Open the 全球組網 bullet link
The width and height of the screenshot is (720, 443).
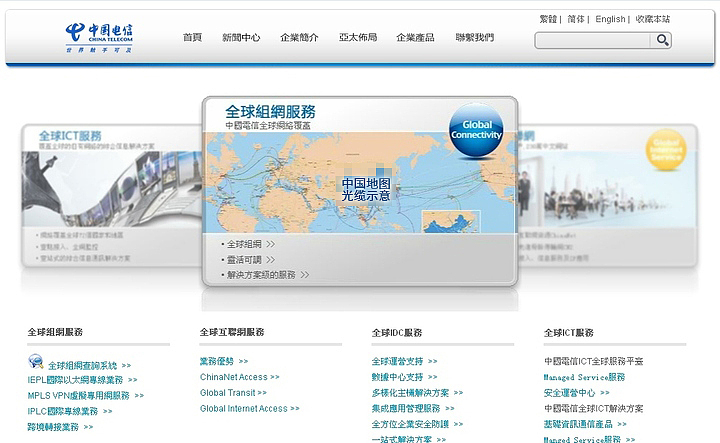click(244, 244)
